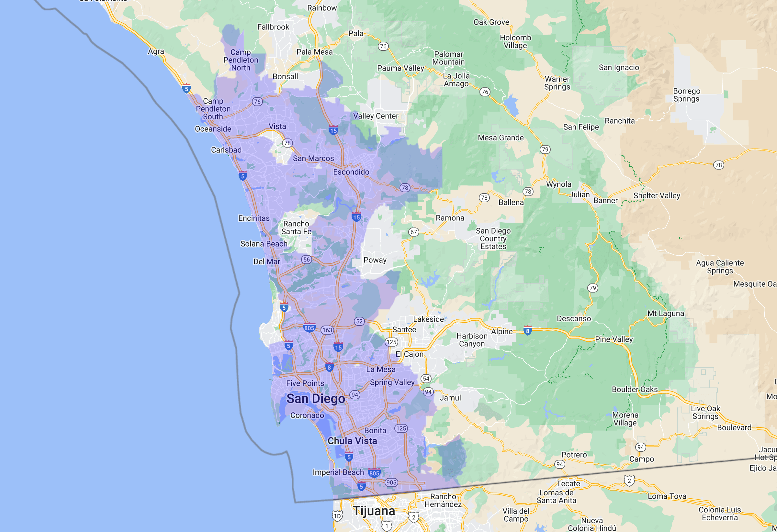Select the Fallbrook label
The height and width of the screenshot is (532, 777).
coord(273,27)
